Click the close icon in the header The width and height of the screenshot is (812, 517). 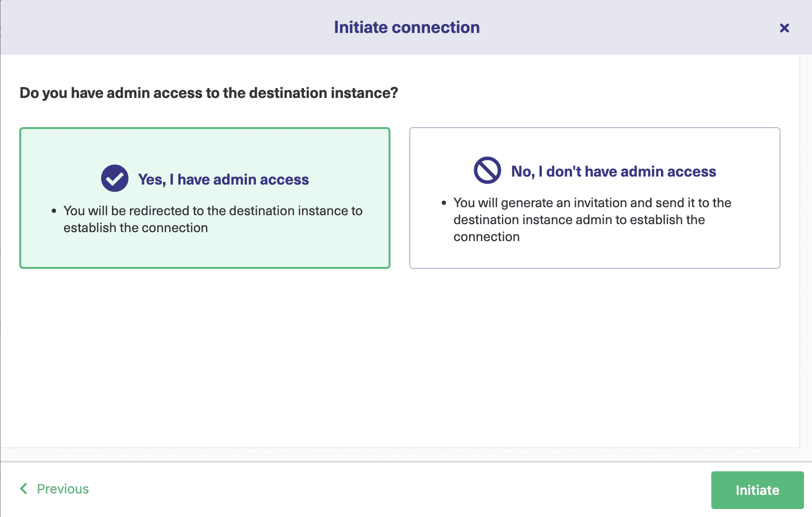pyautogui.click(x=784, y=28)
